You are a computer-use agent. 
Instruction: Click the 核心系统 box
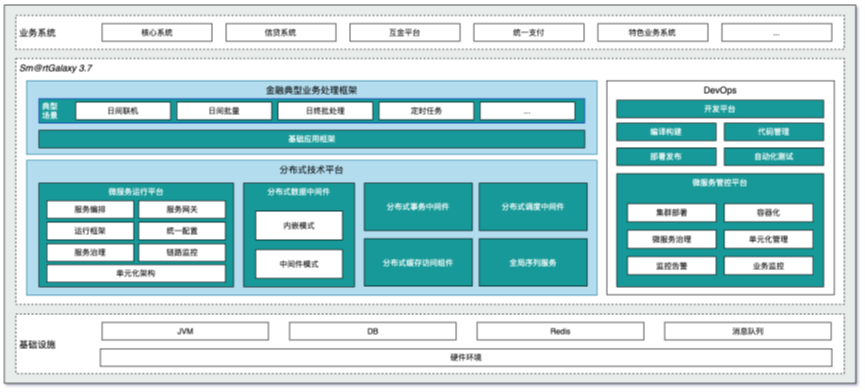click(x=157, y=33)
